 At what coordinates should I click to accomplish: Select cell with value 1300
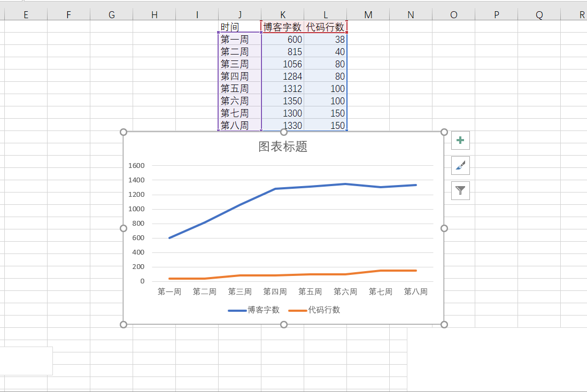[283, 113]
